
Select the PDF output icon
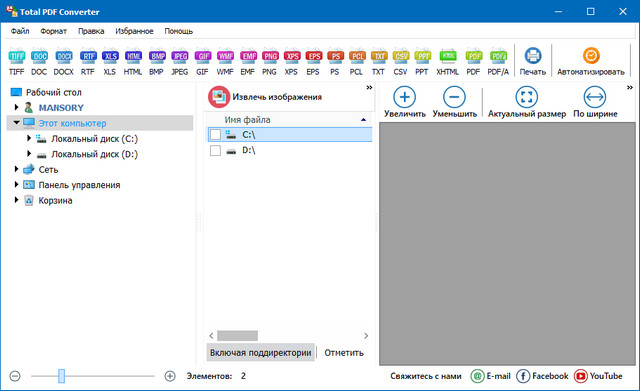pos(473,56)
